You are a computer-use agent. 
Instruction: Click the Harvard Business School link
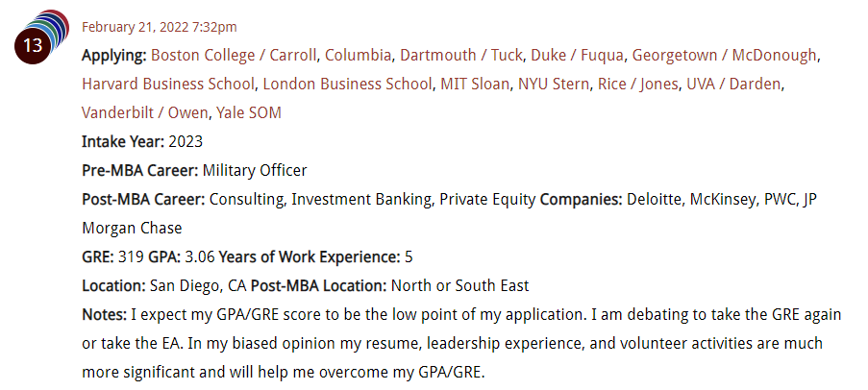(168, 85)
